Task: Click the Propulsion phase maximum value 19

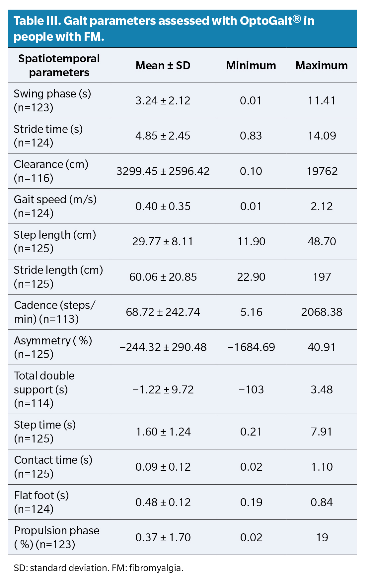Action: [x=322, y=537]
